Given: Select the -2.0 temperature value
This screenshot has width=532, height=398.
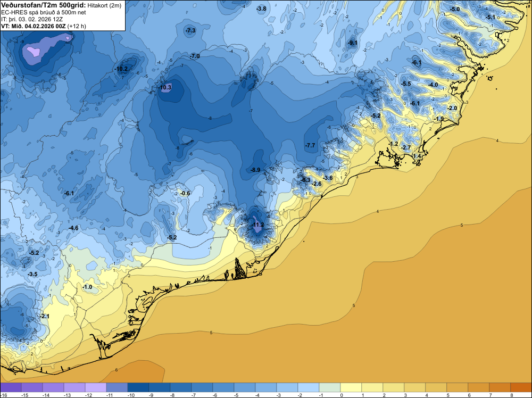Looking at the screenshot, I should (452, 108).
